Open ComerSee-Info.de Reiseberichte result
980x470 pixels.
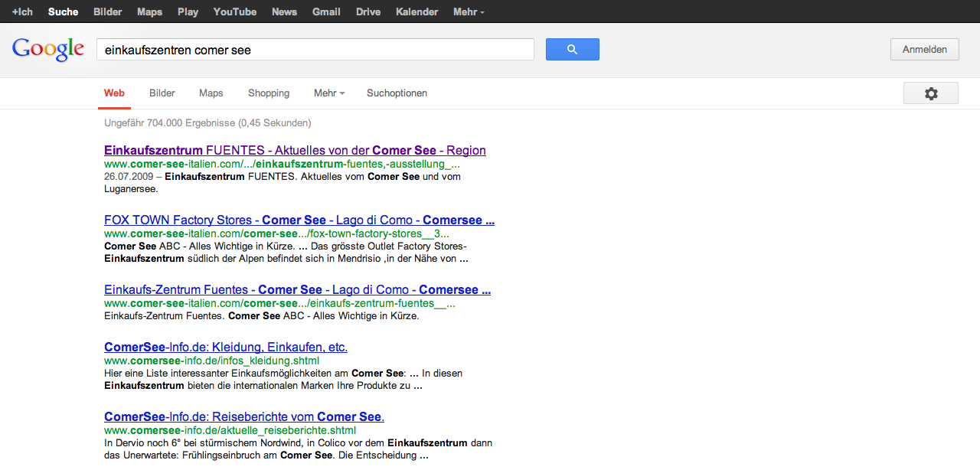click(x=243, y=417)
